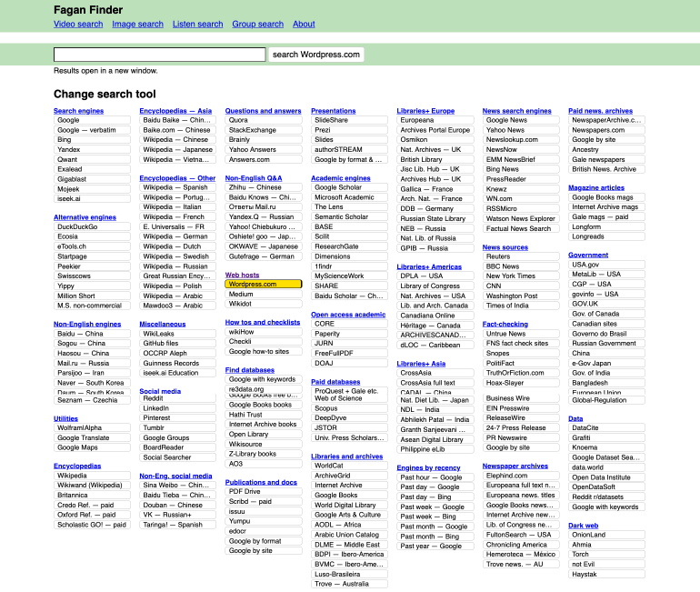
Task: Select Snopes fact-checking tool
Action: 521,353
